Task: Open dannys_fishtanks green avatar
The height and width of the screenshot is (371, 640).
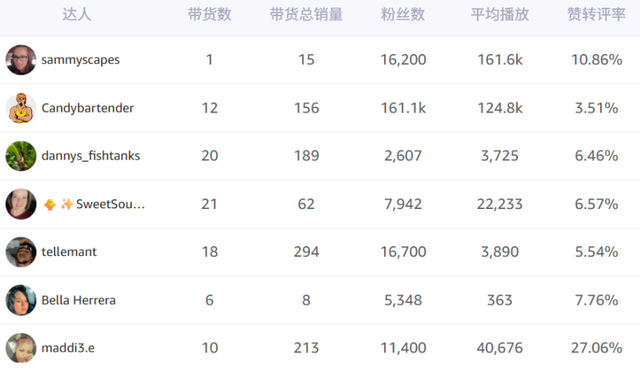Action: pyautogui.click(x=21, y=156)
